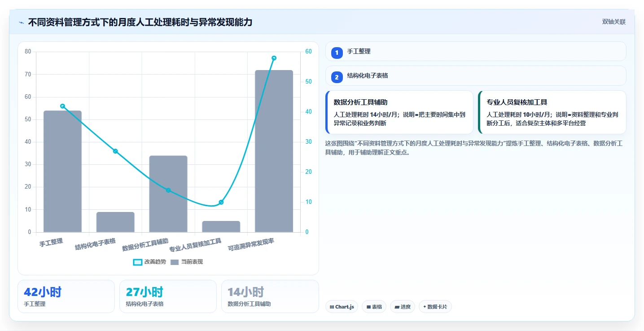The image size is (644, 331).
Task: Click the 进度 tag
Action: click(x=403, y=307)
